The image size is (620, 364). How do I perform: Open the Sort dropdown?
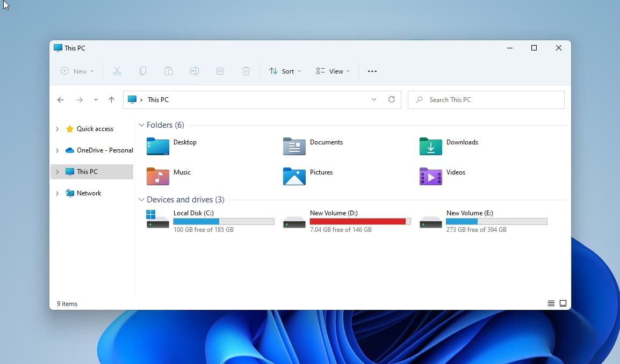point(285,70)
